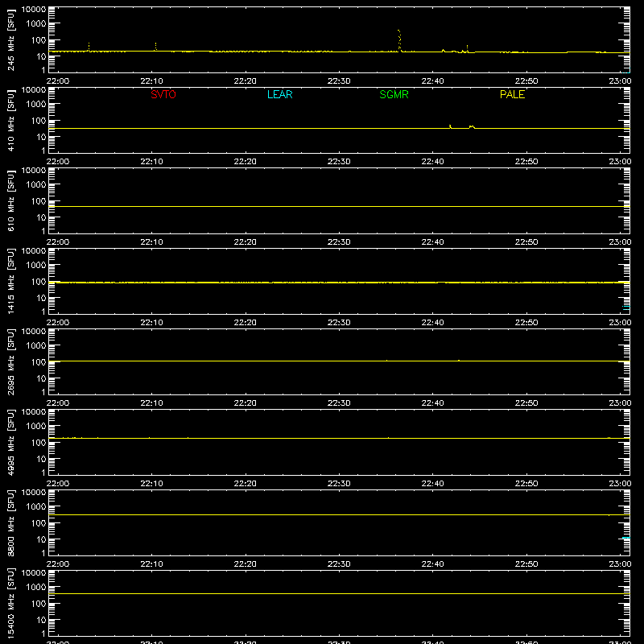644x644 pixels.
Task: Click the 410 MHz blip near 22:42
Action: pyautogui.click(x=450, y=126)
